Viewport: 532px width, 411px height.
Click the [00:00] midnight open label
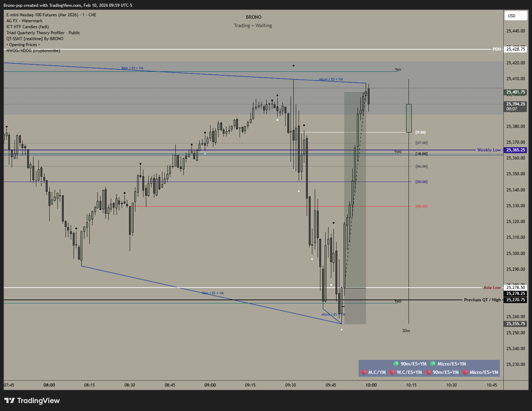(x=421, y=182)
